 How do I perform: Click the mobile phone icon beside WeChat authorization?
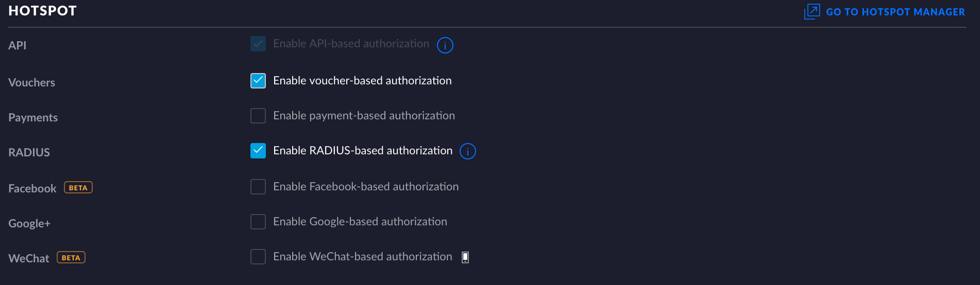pyautogui.click(x=465, y=257)
